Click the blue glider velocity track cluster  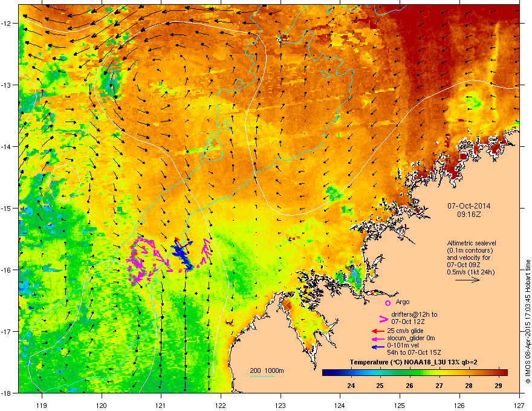click(x=182, y=254)
